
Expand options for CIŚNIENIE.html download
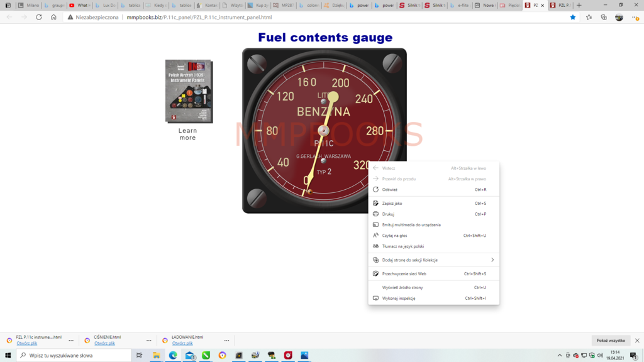[149, 341]
